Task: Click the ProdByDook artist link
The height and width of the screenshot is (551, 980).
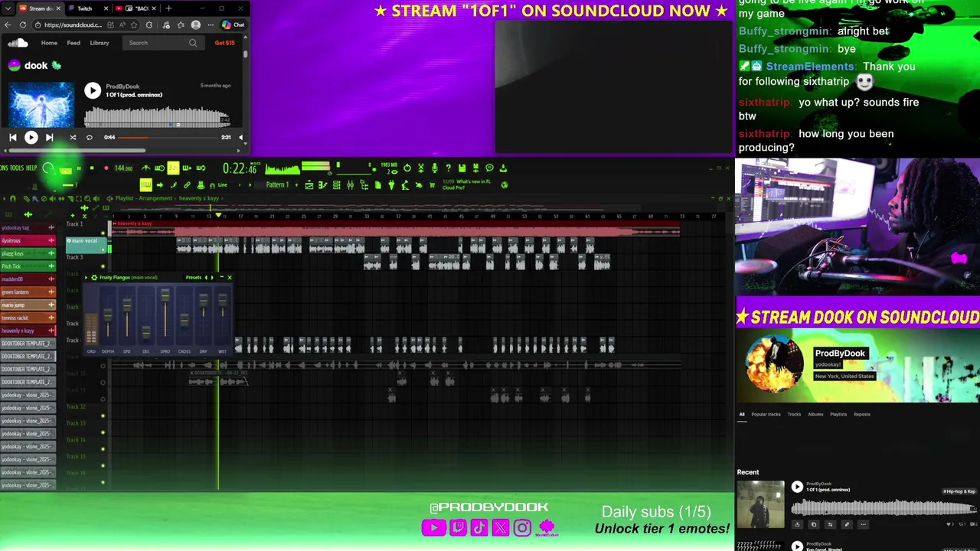Action: click(122, 86)
